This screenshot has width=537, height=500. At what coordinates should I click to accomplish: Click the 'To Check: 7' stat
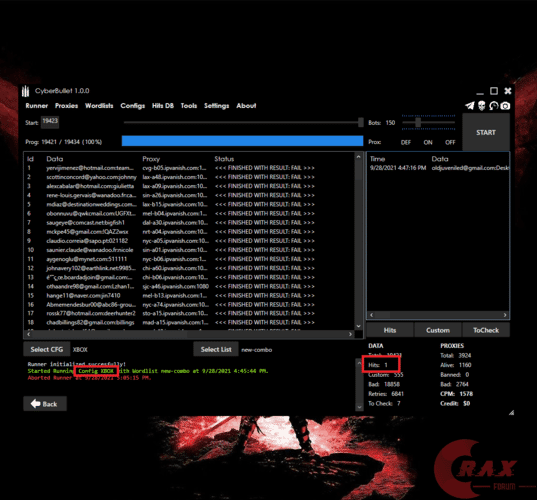click(384, 403)
